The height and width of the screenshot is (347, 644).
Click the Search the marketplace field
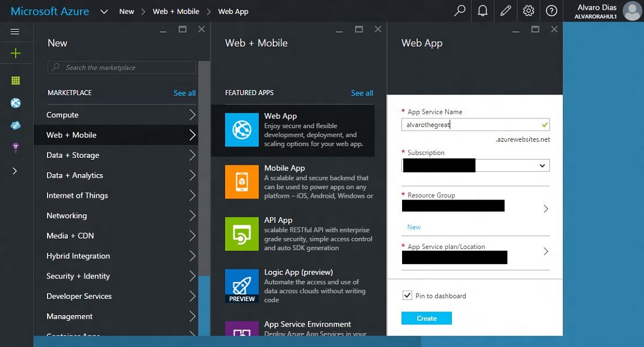(x=122, y=67)
